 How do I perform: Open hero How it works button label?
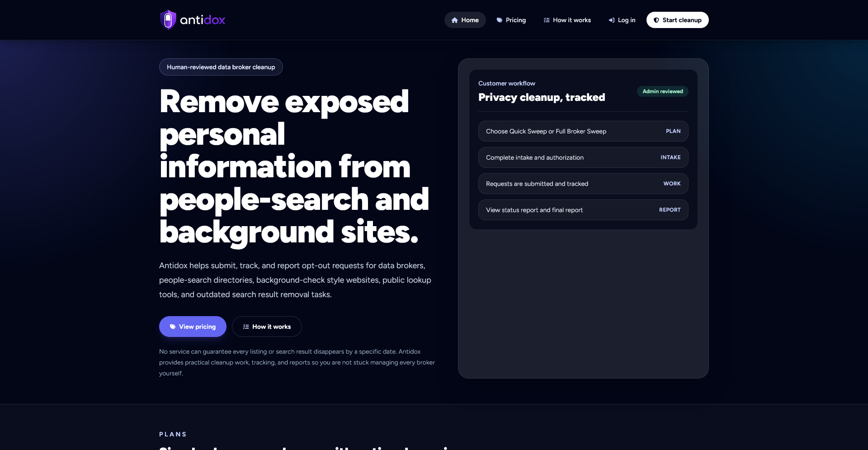point(272,327)
